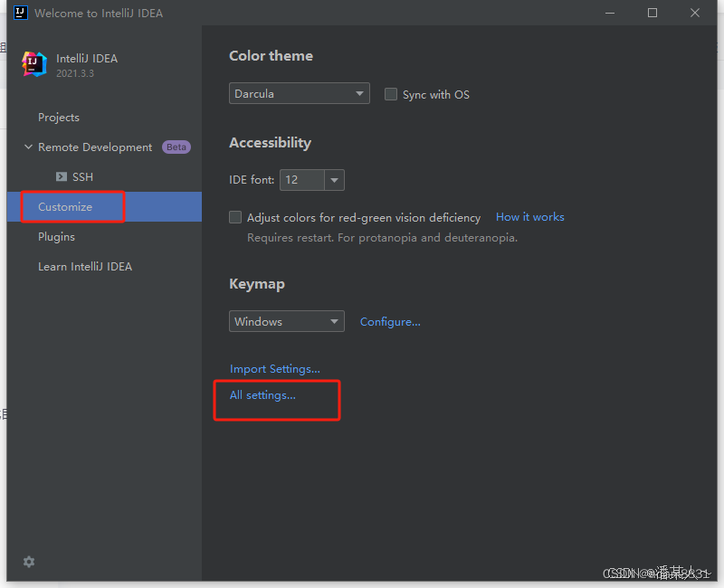Open the settings gear at sidebar bottom
This screenshot has height=588, width=724.
point(29,562)
